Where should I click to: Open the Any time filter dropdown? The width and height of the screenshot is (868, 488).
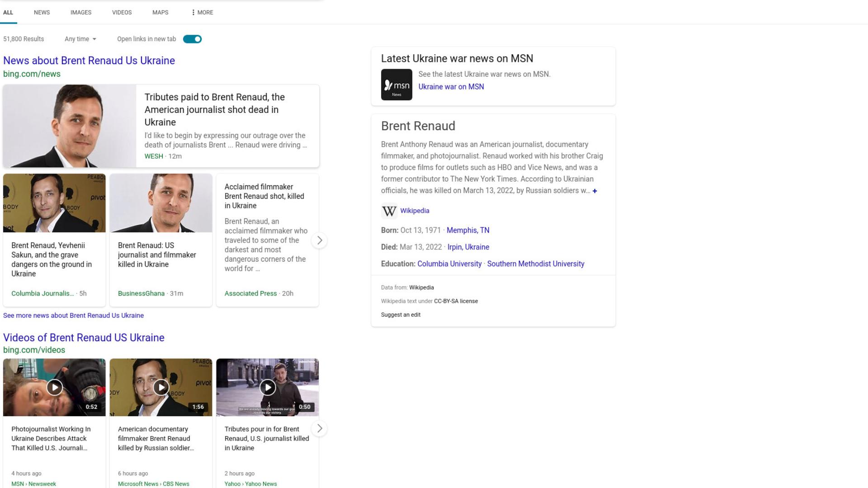pos(80,39)
